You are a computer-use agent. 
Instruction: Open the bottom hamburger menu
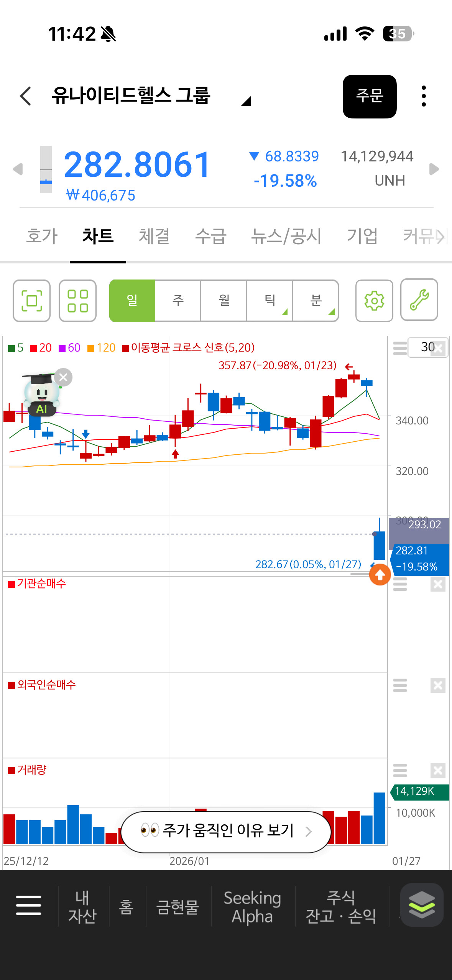point(28,905)
